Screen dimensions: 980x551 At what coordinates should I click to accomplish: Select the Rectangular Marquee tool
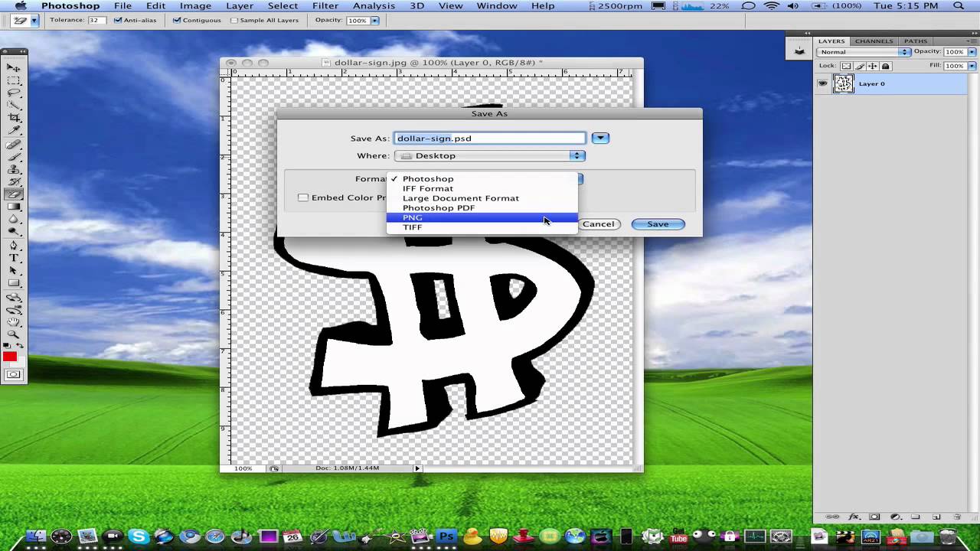tap(14, 80)
